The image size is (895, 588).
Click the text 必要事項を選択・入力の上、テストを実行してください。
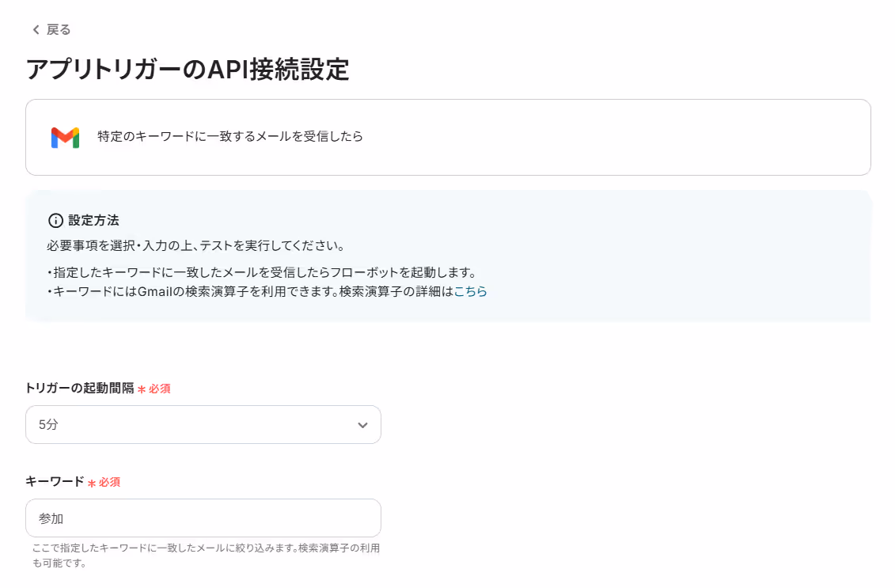click(x=196, y=246)
